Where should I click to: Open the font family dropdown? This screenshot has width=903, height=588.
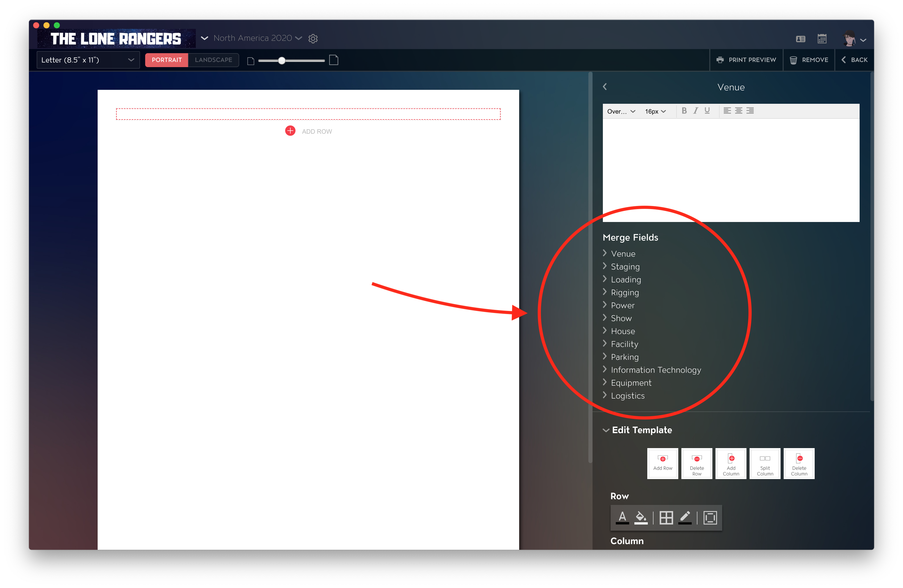point(621,112)
